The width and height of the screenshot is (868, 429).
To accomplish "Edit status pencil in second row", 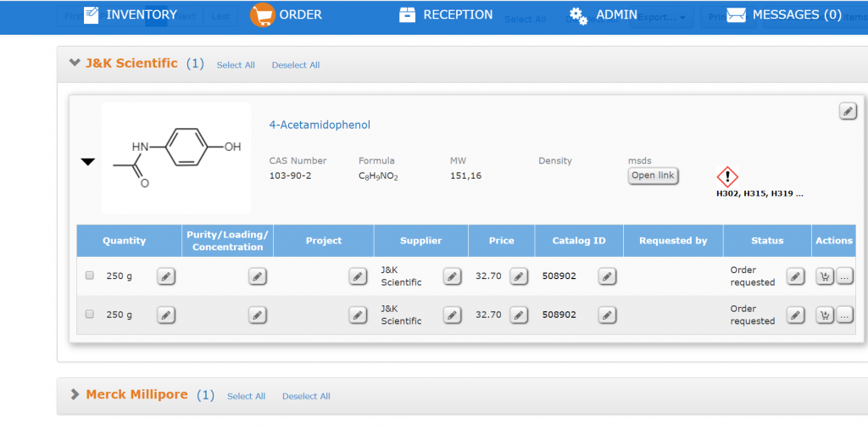I will click(794, 315).
